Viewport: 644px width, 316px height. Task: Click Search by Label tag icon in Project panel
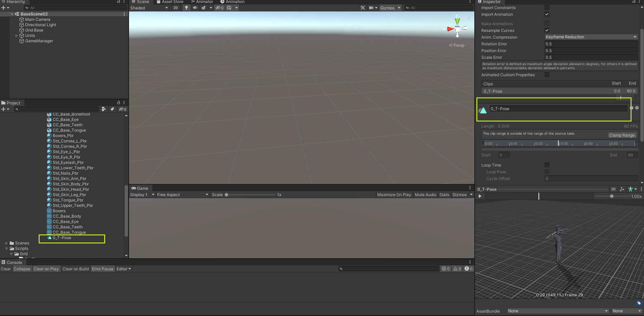pyautogui.click(x=112, y=109)
